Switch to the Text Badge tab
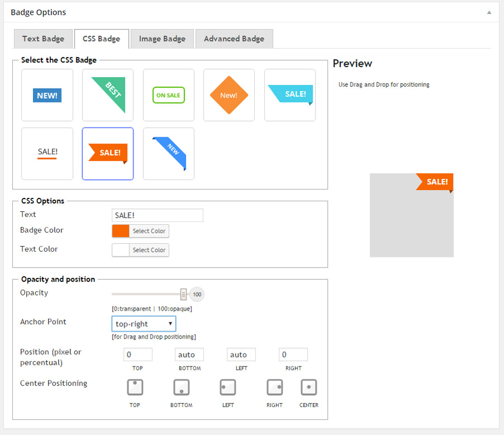 click(43, 39)
